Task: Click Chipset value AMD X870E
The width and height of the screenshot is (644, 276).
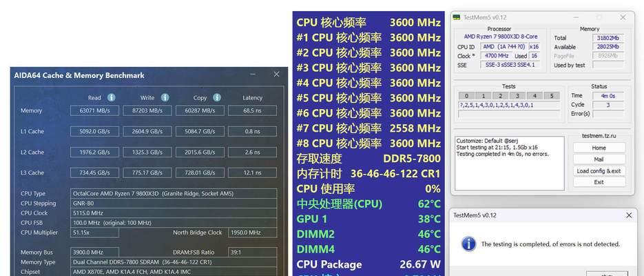Action: tap(174, 272)
